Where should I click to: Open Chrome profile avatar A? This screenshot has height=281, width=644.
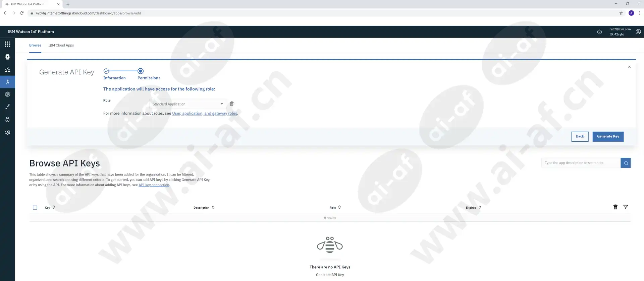[x=631, y=13]
